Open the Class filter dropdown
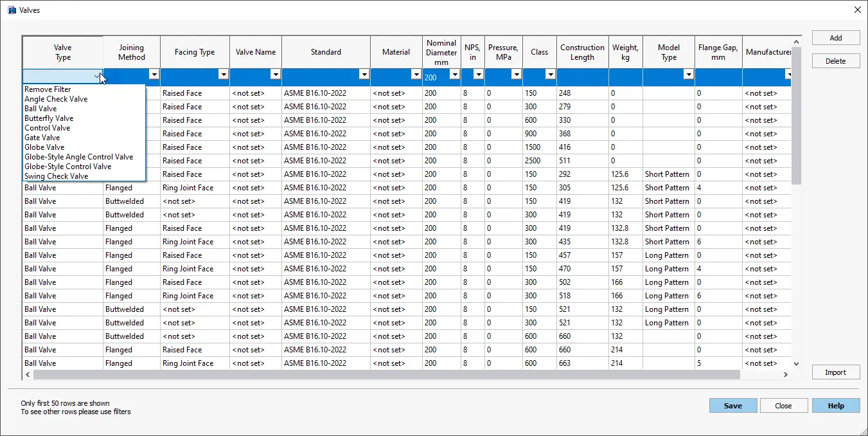The width and height of the screenshot is (868, 436). click(x=550, y=75)
